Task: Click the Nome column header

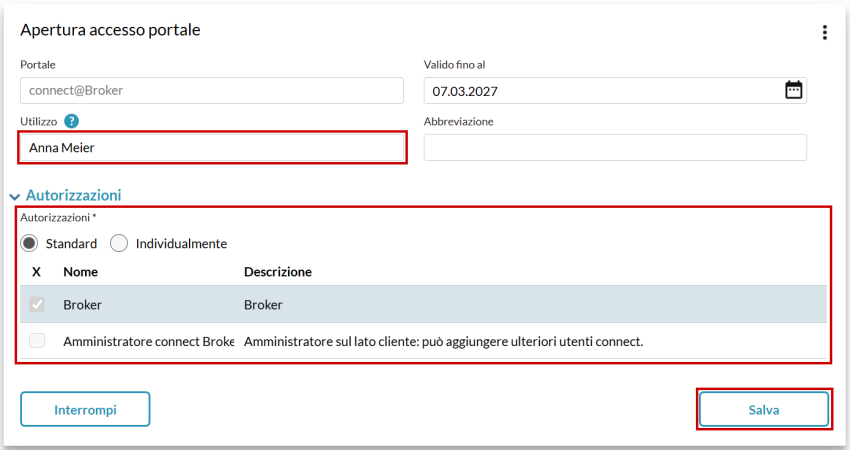Action: click(x=81, y=272)
